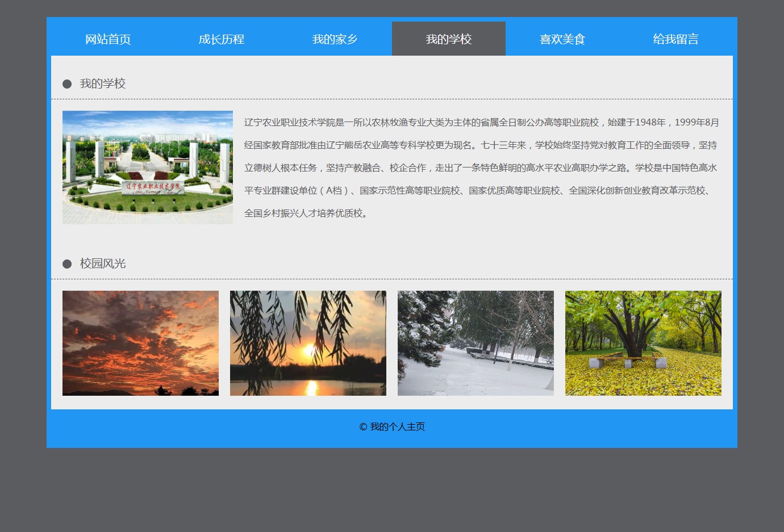Click the dashed divider under 校园风光 heading
Viewport: 784px width, 532px height.
(392, 279)
